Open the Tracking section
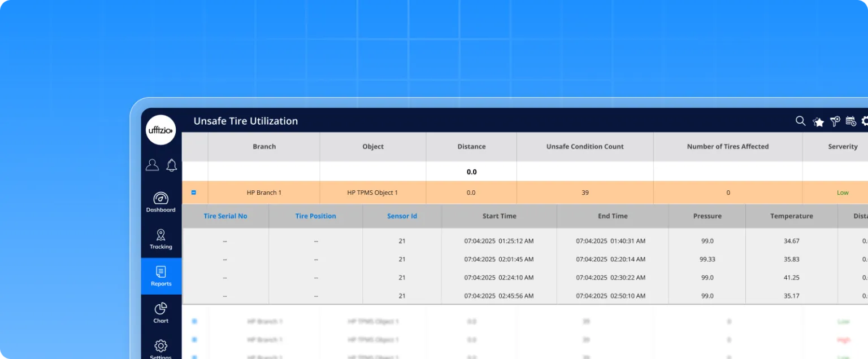The image size is (868, 359). point(161,239)
